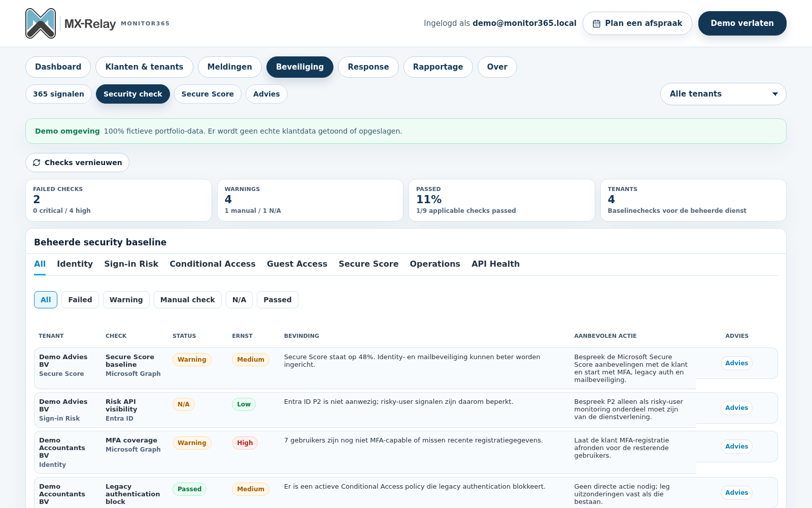Click the Tenant column header
812x508 pixels.
click(51, 336)
